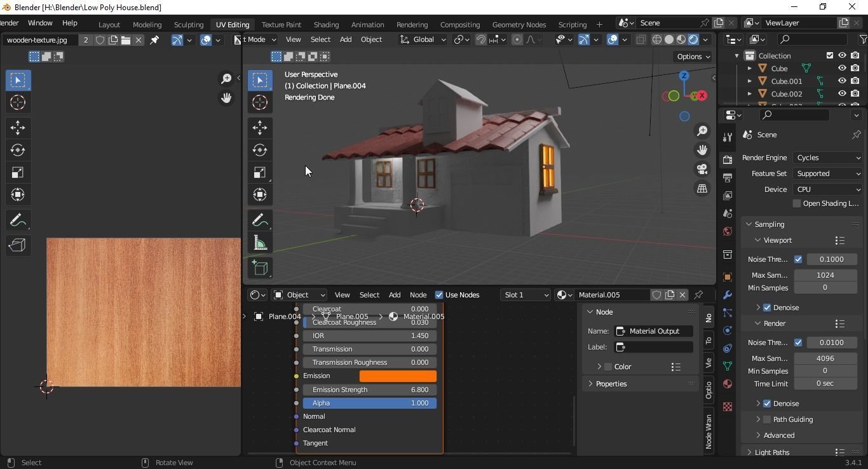Hide Cube in viewport via eye icon
The image size is (868, 469).
pos(842,68)
